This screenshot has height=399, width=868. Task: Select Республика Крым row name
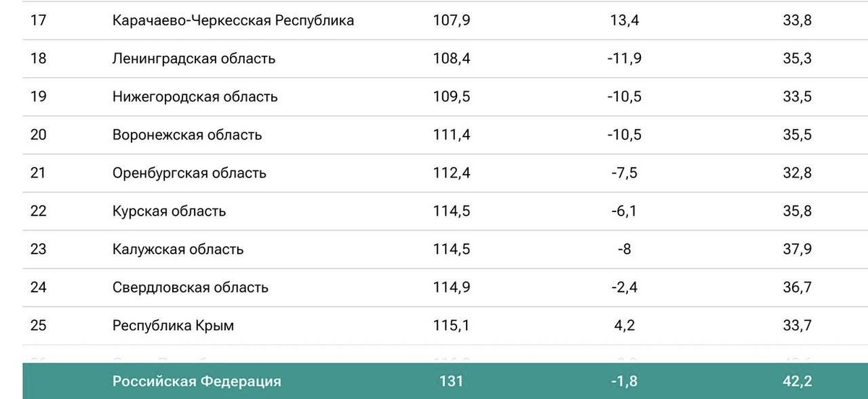(x=173, y=326)
